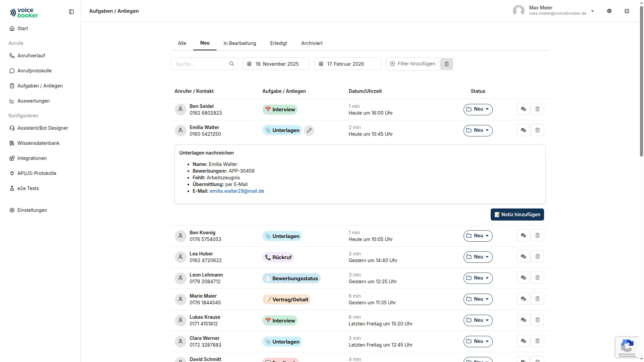Email emilia.walter29@mail.de via the link

tap(236, 191)
